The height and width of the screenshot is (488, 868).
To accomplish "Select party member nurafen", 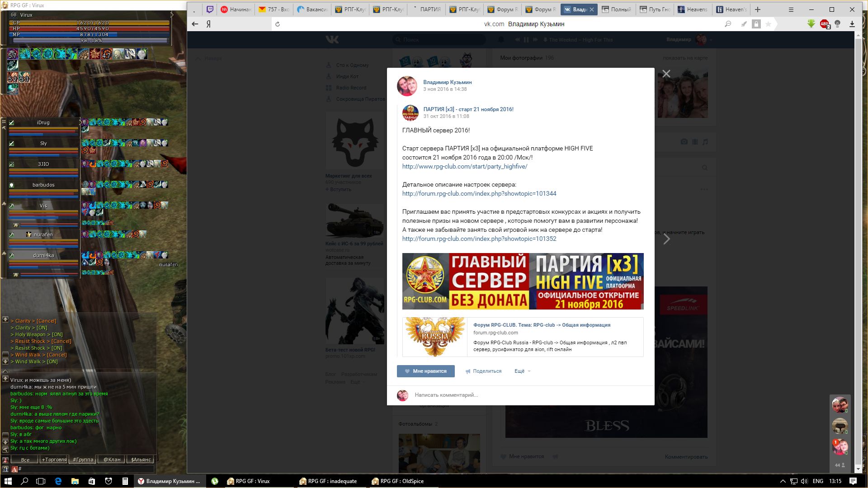I will tap(43, 235).
